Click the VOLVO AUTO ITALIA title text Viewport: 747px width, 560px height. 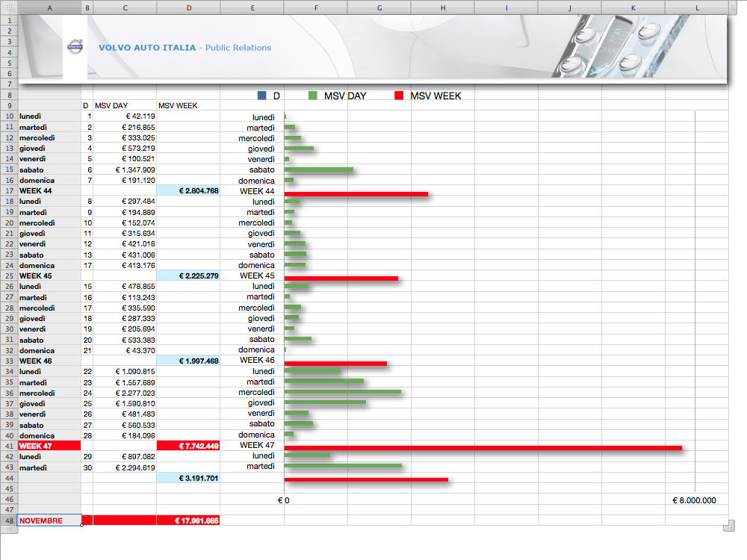coord(146,48)
